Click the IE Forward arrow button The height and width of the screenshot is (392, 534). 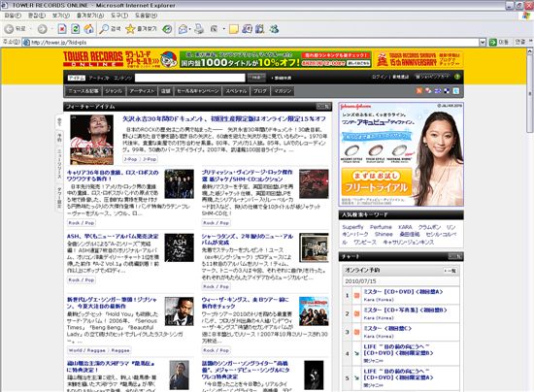click(42, 29)
